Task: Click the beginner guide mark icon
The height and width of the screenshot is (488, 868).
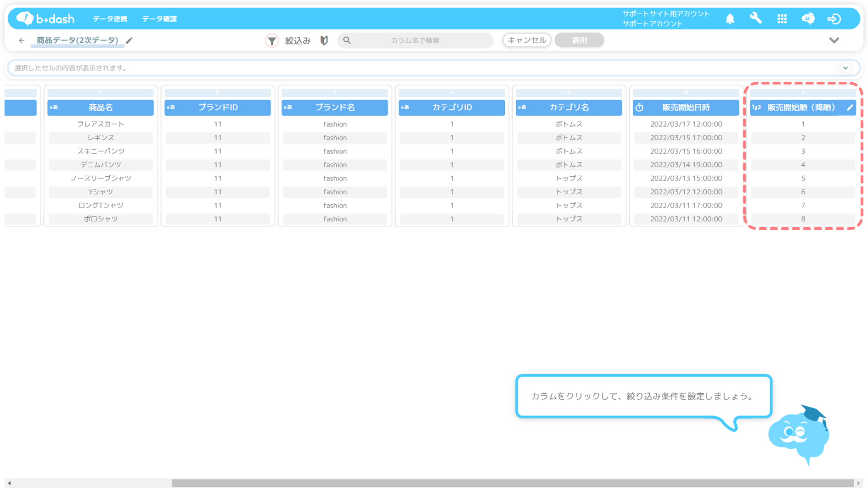Action: 324,40
